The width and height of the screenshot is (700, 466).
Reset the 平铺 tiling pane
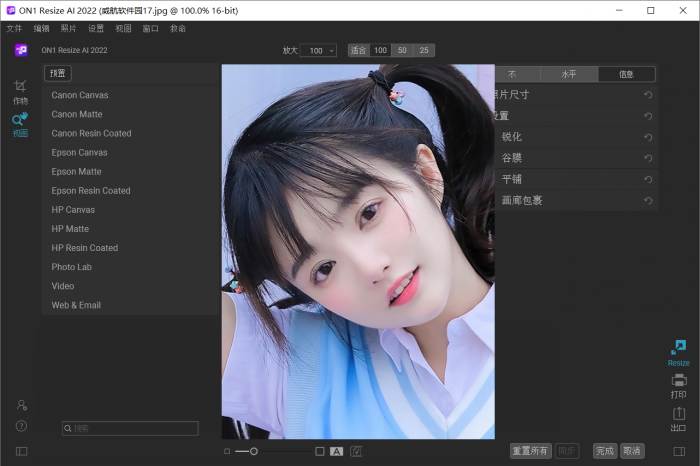648,179
